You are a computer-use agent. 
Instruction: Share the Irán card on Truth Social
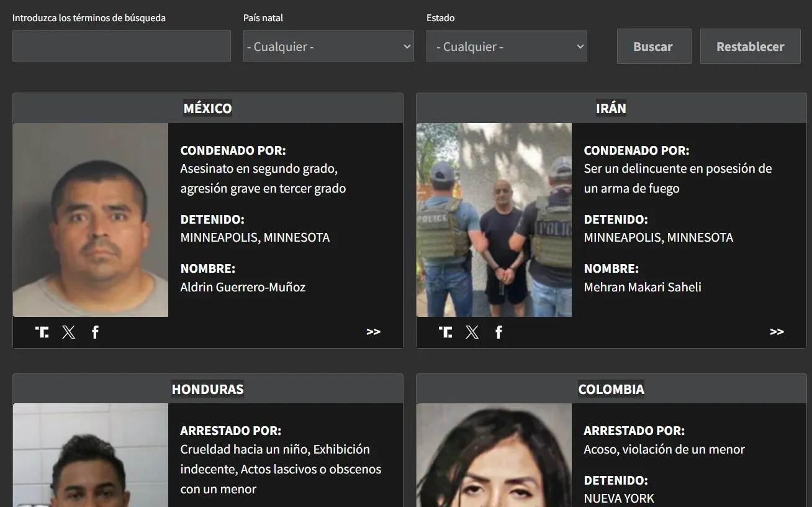pyautogui.click(x=446, y=332)
